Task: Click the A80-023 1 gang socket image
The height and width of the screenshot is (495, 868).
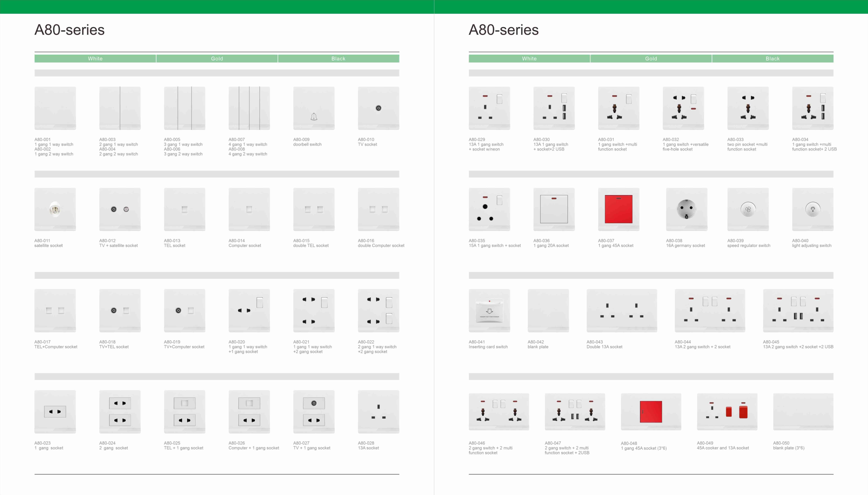Action: point(55,412)
